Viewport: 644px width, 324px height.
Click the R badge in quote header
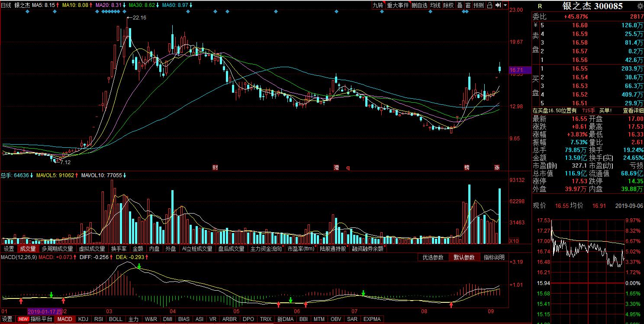pyautogui.click(x=540, y=6)
